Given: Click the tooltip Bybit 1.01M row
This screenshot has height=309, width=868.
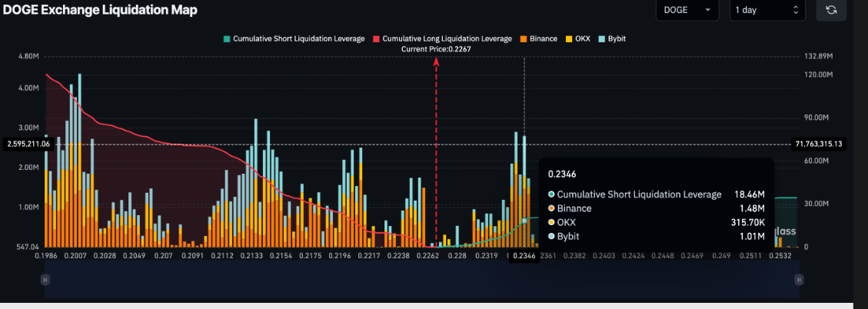Looking at the screenshot, I should (x=657, y=237).
